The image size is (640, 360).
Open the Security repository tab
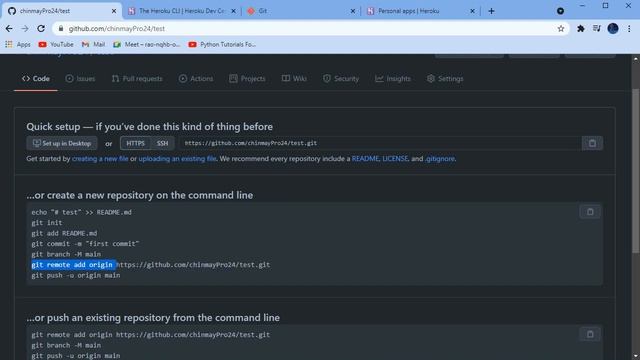click(341, 79)
